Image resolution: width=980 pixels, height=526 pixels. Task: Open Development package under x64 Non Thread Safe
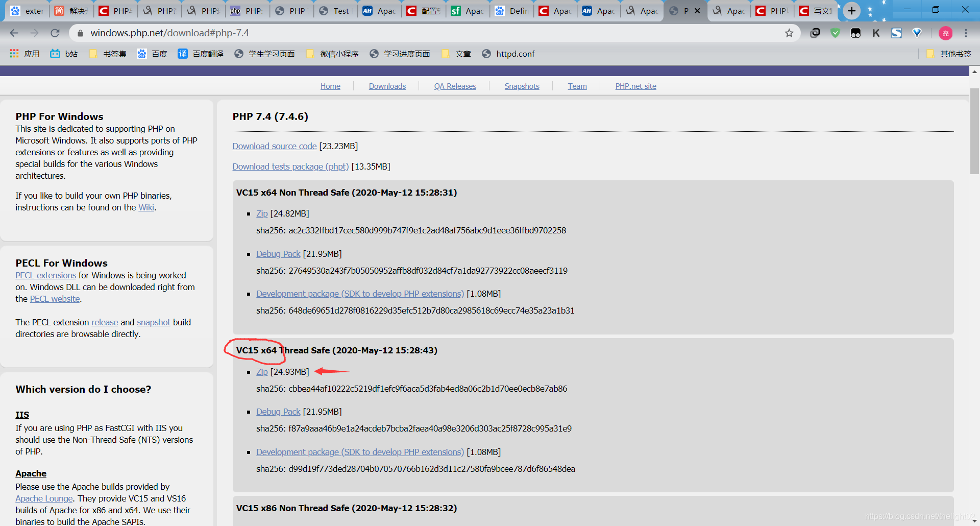tap(360, 294)
